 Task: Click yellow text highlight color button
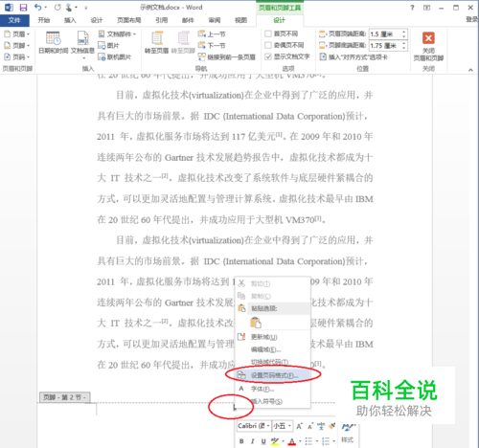274,441
